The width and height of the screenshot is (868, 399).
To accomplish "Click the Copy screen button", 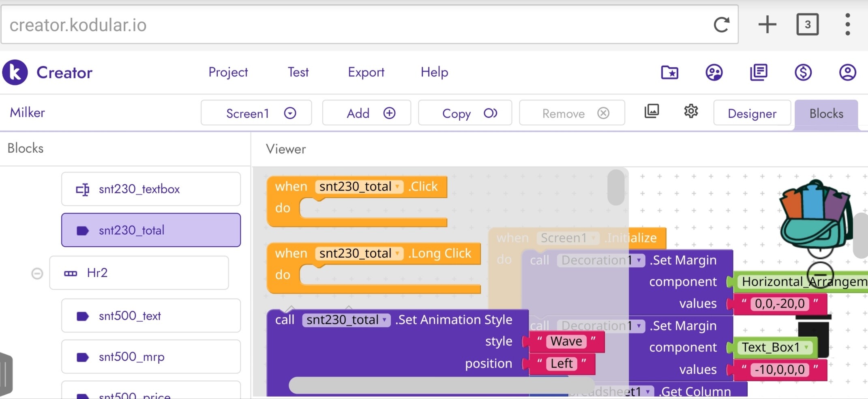I will click(x=465, y=113).
